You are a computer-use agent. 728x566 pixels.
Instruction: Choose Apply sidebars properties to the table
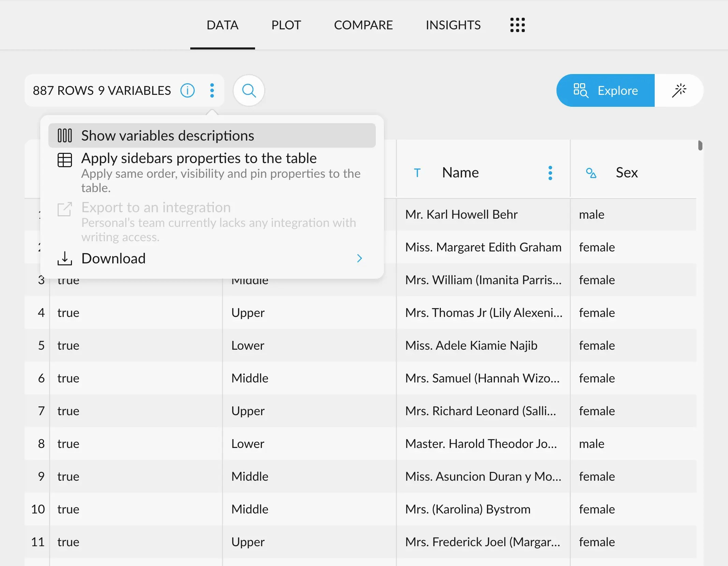click(x=199, y=159)
